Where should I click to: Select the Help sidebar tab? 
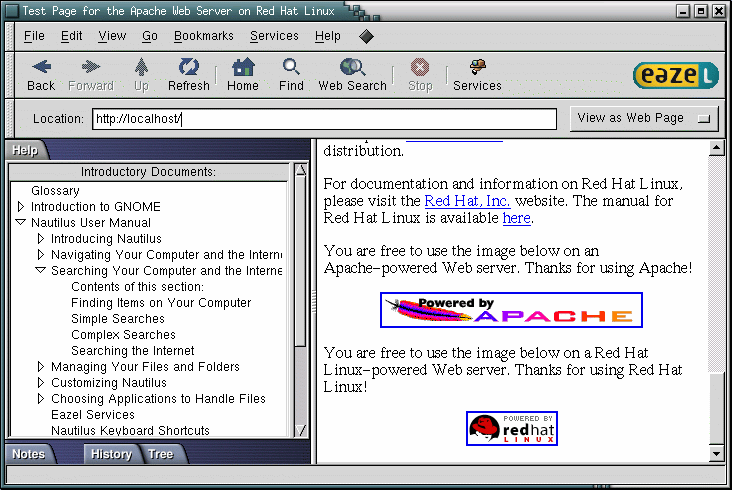(25, 150)
